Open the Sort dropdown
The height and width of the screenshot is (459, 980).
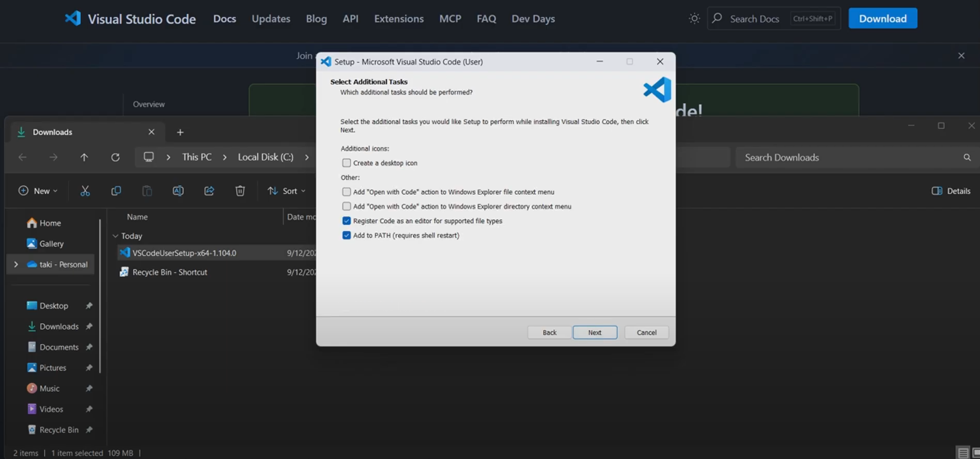tap(286, 191)
